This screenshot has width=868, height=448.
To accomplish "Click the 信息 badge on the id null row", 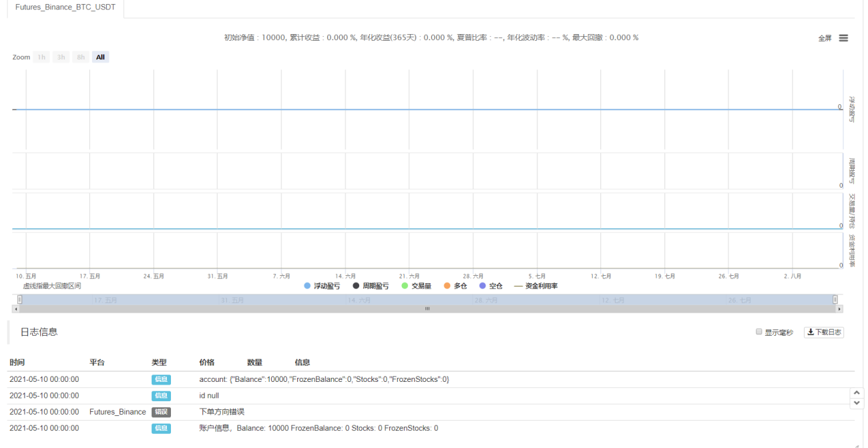I will pos(161,396).
